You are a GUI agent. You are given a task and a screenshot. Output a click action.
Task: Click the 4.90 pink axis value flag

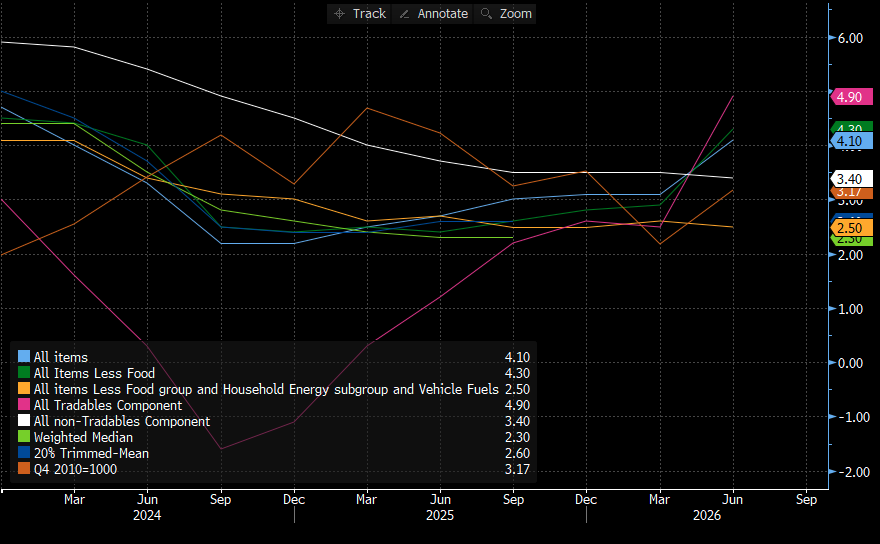click(851, 97)
